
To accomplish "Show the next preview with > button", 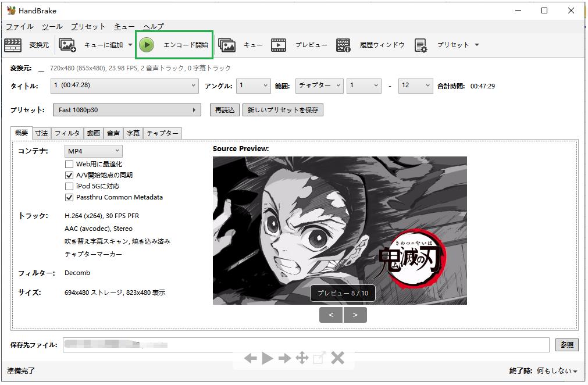I will 355,315.
